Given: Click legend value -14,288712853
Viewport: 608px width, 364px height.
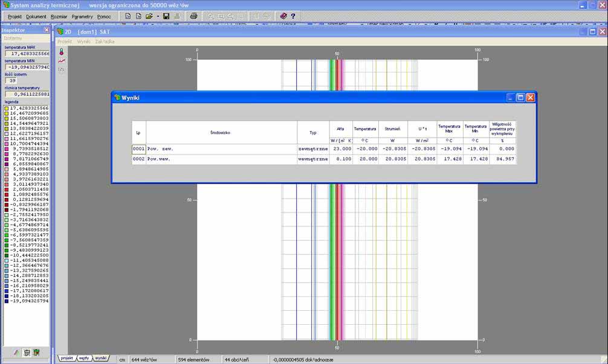Looking at the screenshot, I should tap(30, 276).
